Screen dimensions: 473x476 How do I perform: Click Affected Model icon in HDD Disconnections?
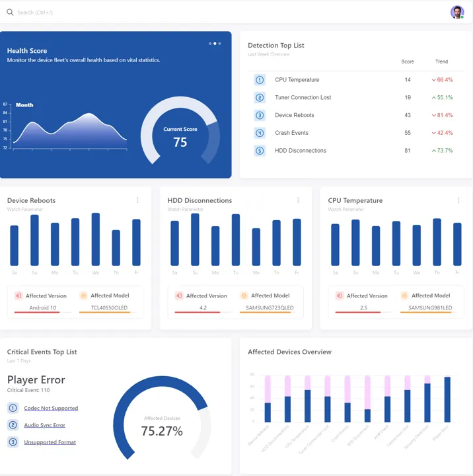[244, 296]
